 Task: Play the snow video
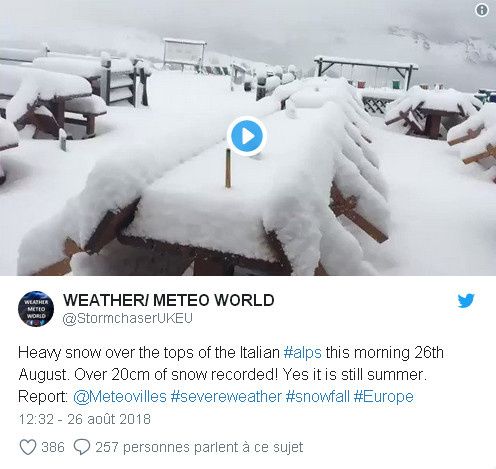pyautogui.click(x=247, y=136)
